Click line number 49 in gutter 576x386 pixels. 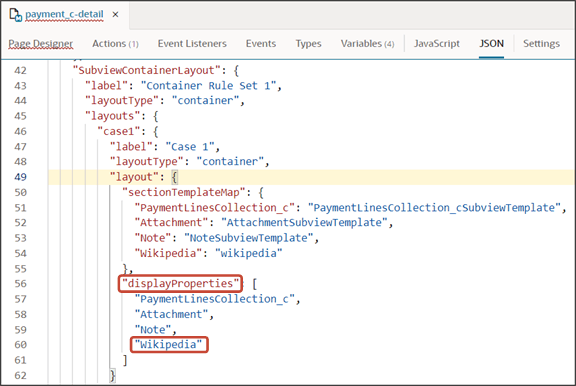coord(21,177)
